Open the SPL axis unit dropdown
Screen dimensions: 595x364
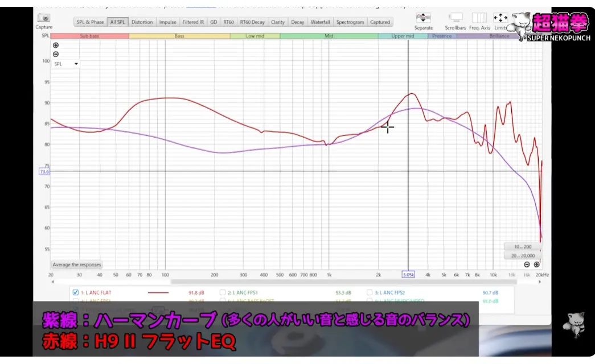coord(67,64)
